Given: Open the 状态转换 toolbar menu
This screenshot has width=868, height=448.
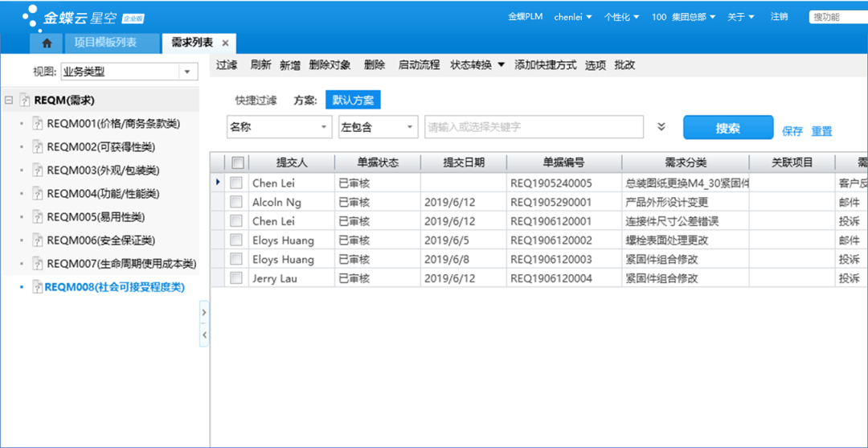Looking at the screenshot, I should (x=477, y=65).
